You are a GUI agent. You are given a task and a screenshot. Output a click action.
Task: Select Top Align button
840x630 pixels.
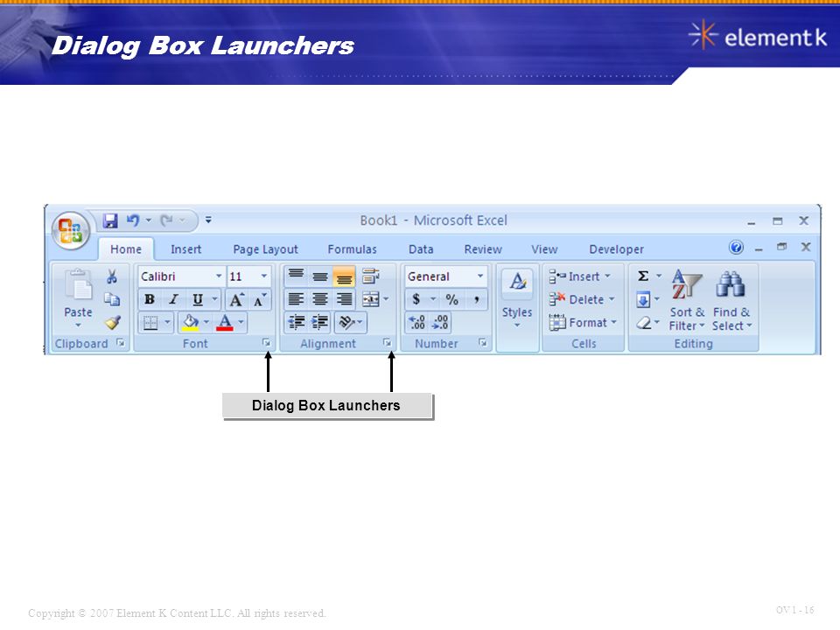click(x=296, y=276)
